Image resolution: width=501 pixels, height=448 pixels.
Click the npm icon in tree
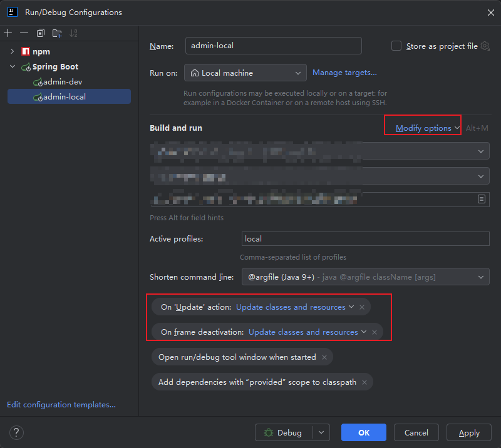pos(26,51)
